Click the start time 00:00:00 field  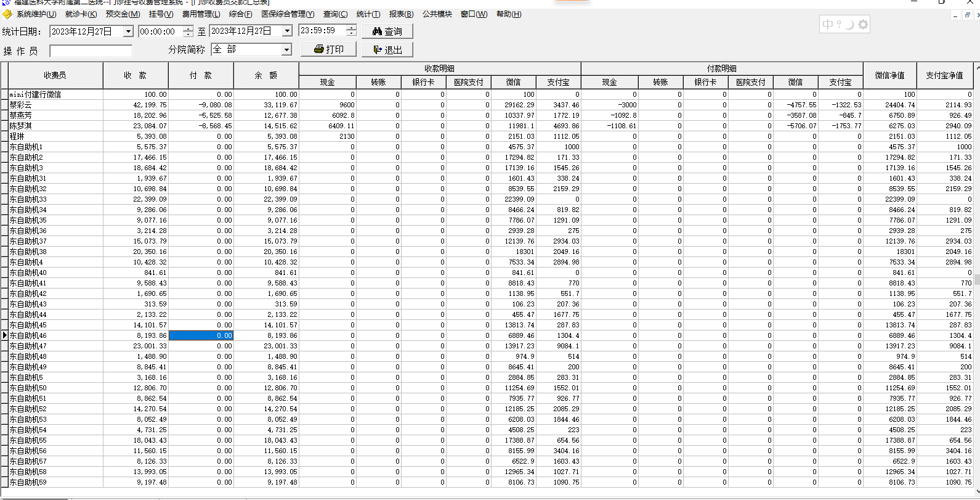[x=161, y=31]
